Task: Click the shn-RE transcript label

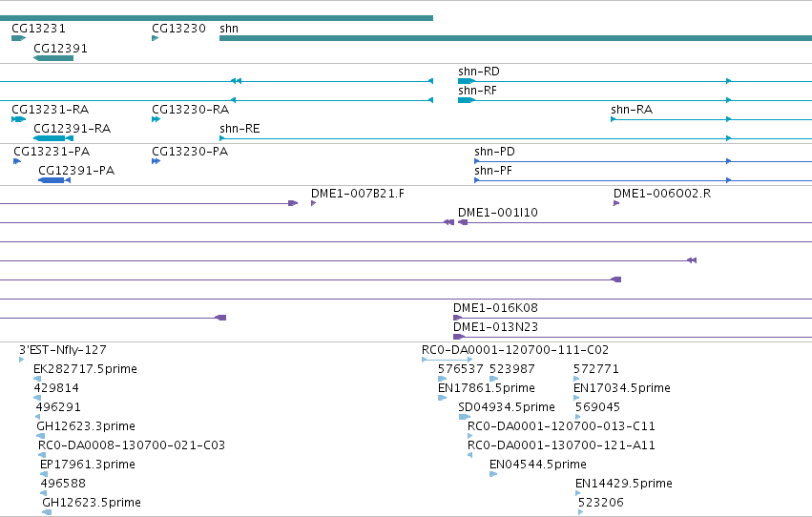Action: pyautogui.click(x=239, y=129)
